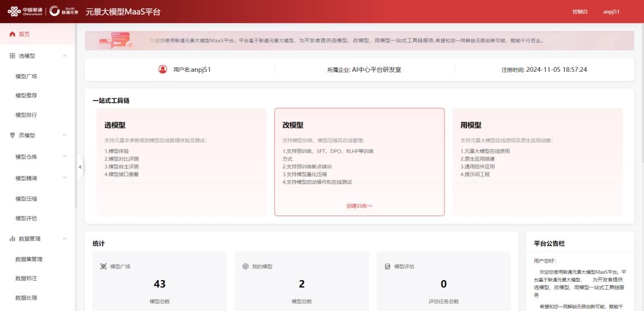Viewport: 644px width, 311px height.
Task: Click the 模型评估 statistics card icon
Action: click(x=388, y=267)
